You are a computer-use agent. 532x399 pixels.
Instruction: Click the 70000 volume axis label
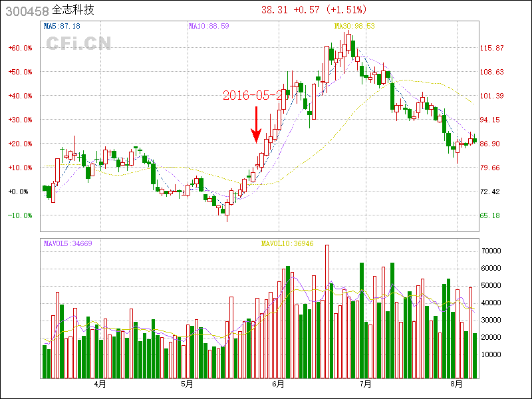493,251
